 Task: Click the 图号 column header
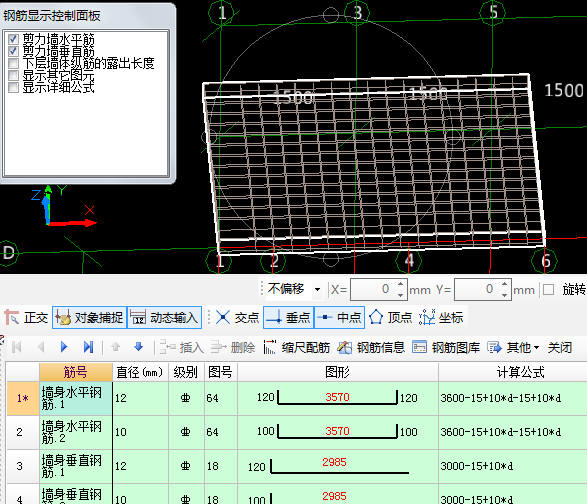220,372
